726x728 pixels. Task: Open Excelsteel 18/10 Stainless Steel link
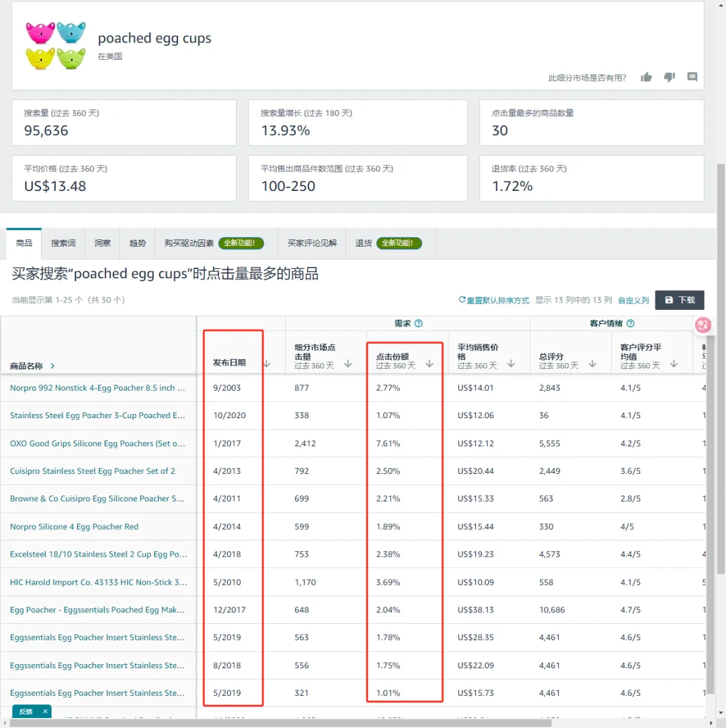coord(98,554)
